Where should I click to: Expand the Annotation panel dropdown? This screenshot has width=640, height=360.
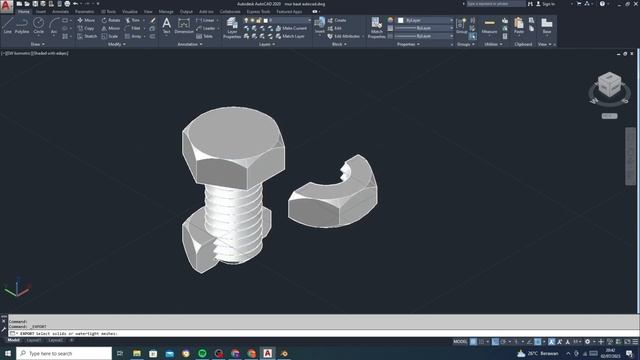pos(190,44)
